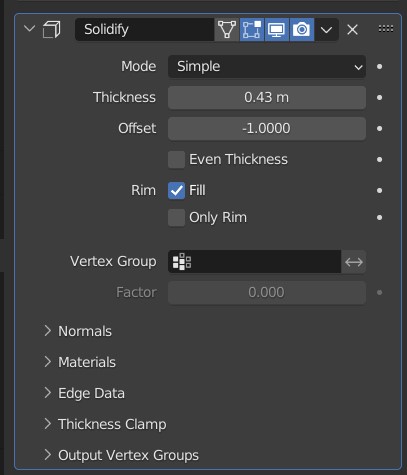Screen dimensions: 407x475
Task: Toggle On Cage modifier display icon
Action: pyautogui.click(x=227, y=30)
